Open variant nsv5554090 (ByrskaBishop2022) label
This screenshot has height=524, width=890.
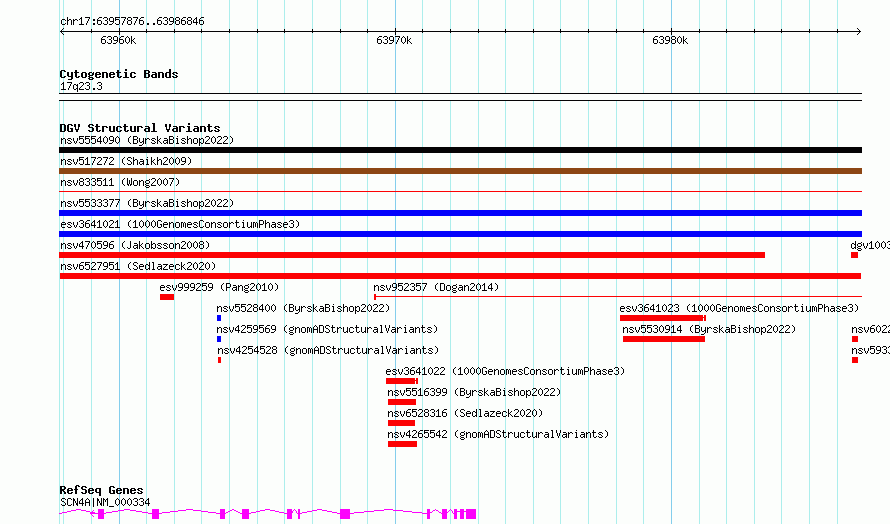click(x=147, y=140)
